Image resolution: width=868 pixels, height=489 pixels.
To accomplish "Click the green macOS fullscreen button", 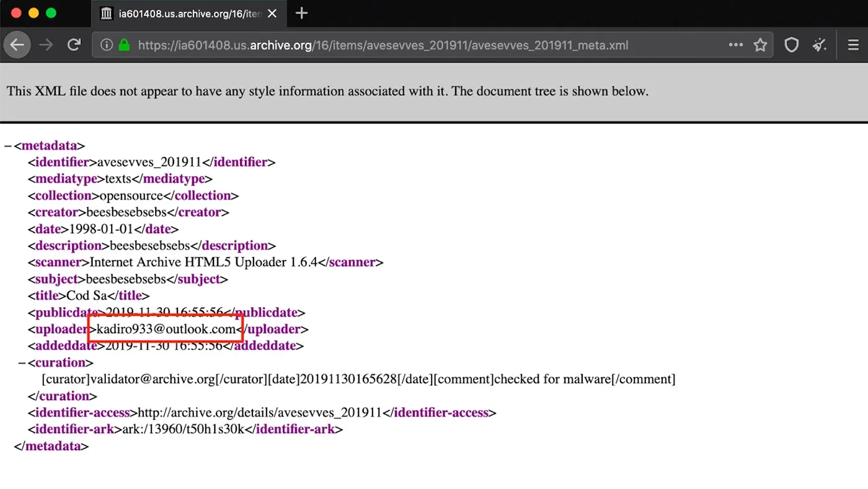I will (x=51, y=12).
